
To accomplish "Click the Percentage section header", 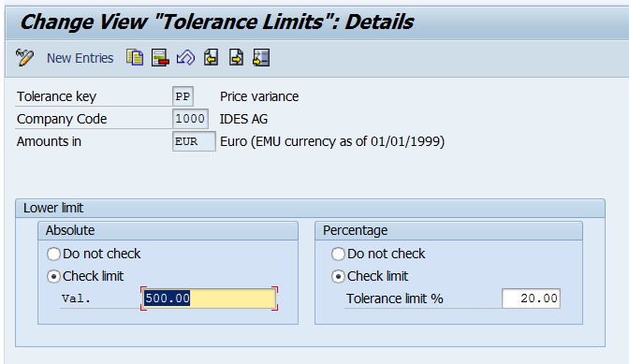I will (448, 230).
